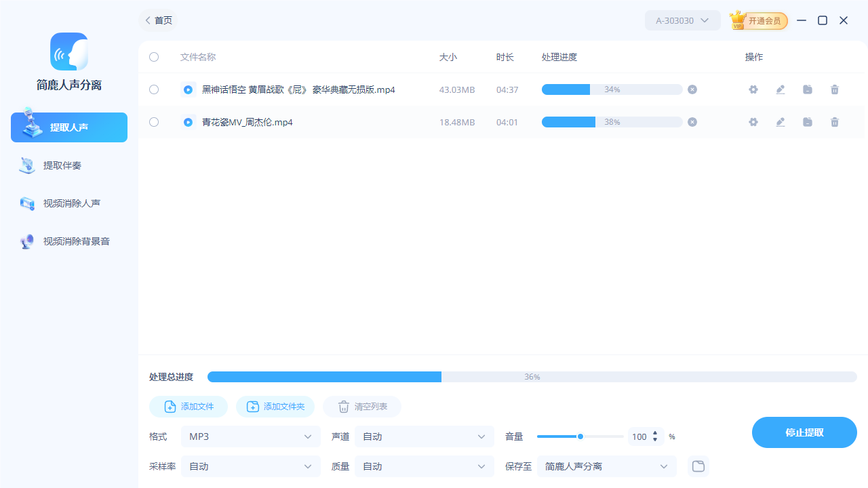Open settings gear for 黑神话悟空 file
This screenshot has width=868, height=488.
coord(753,89)
